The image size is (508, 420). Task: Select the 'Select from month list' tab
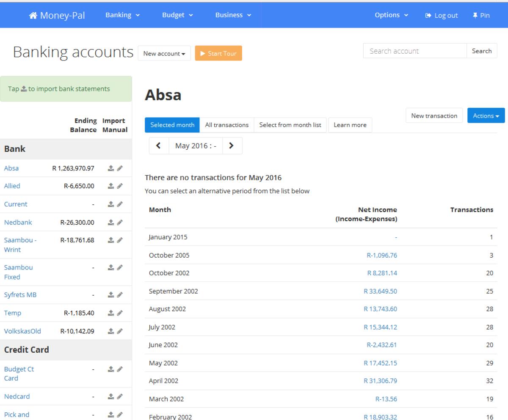(x=290, y=125)
